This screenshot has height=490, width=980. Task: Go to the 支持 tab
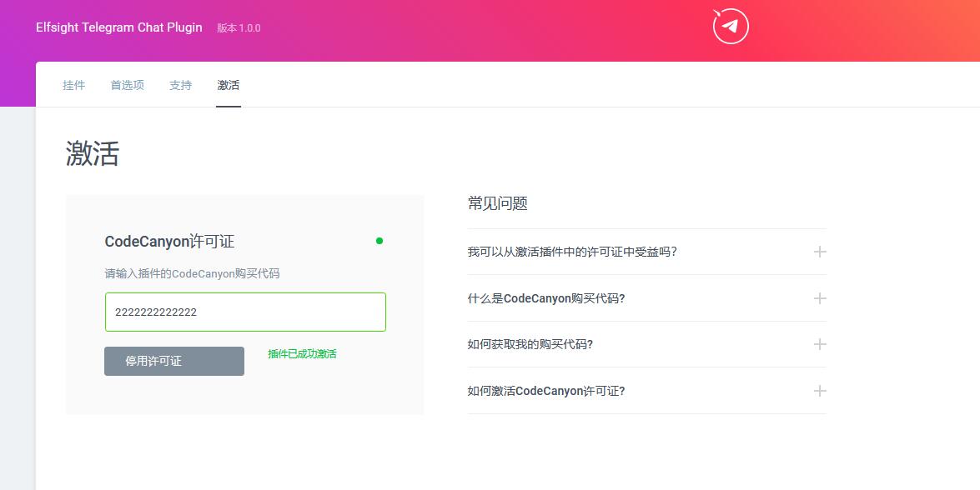point(180,85)
